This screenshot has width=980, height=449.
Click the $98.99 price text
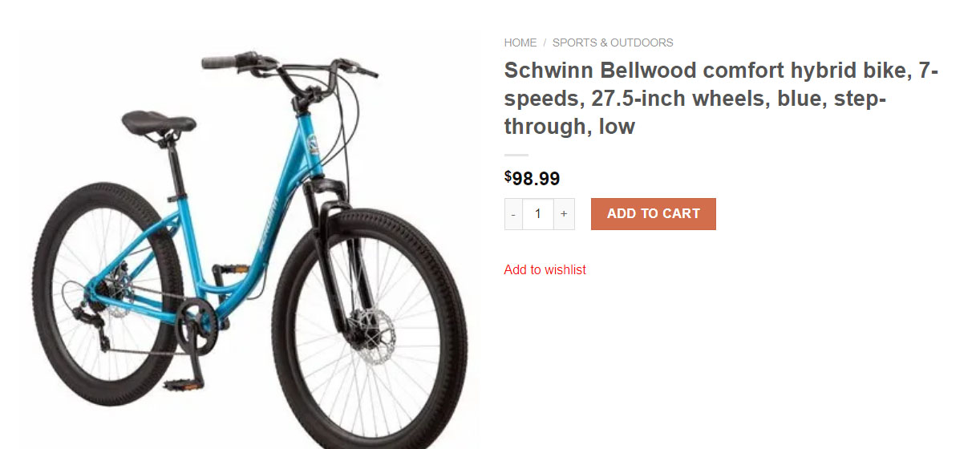click(532, 178)
